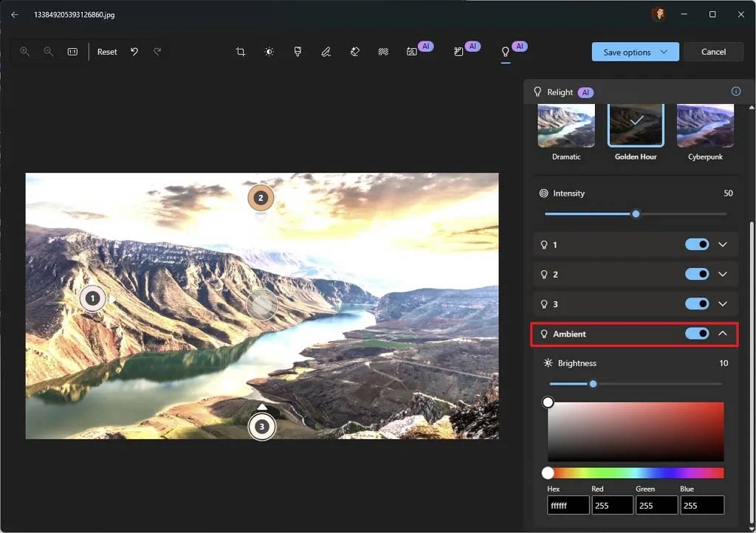
Task: Click the undo arrow
Action: coord(134,52)
